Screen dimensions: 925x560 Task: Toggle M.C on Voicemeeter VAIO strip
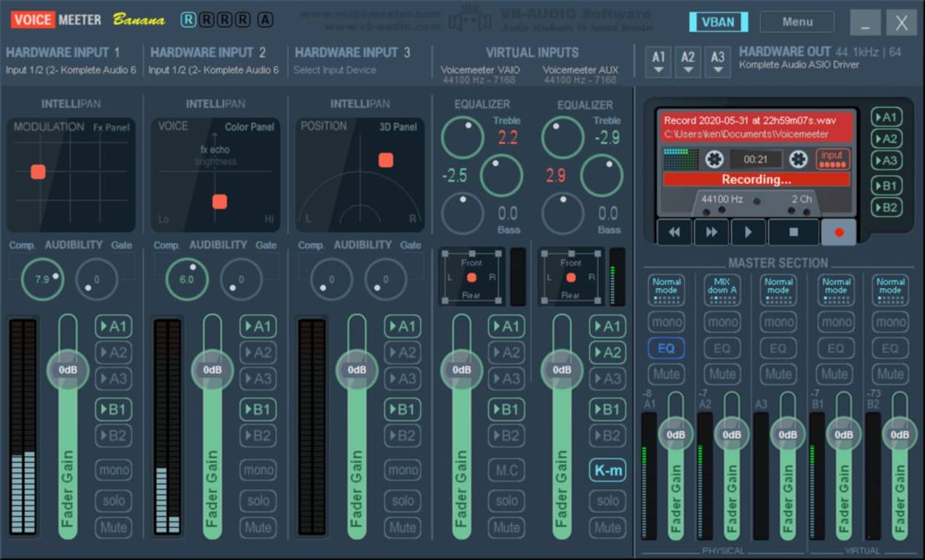(x=506, y=470)
